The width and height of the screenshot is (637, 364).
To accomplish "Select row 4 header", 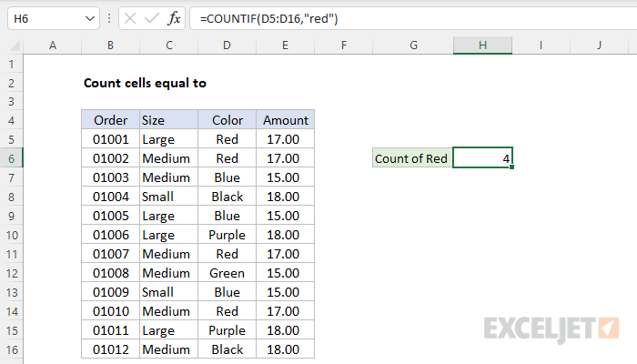I will click(11, 120).
